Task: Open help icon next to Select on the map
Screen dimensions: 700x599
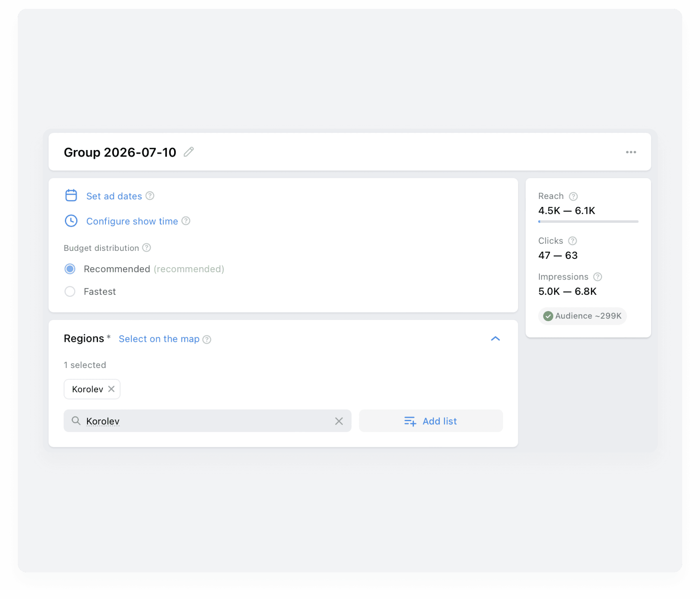Action: [207, 340]
